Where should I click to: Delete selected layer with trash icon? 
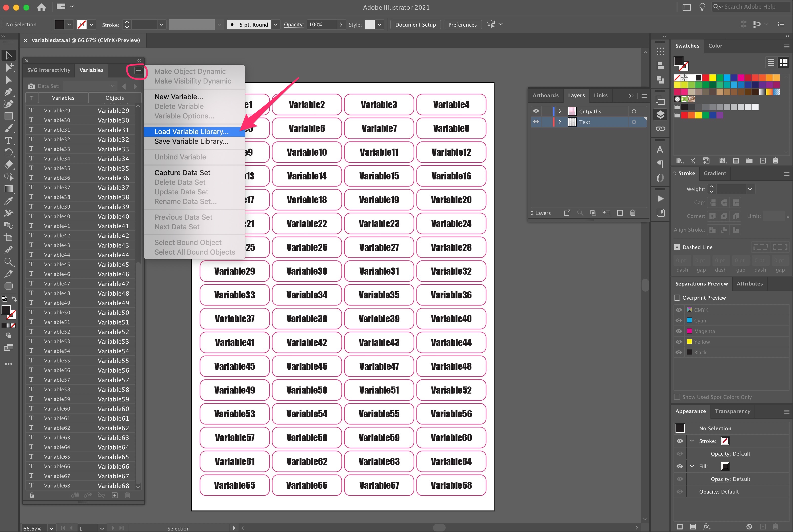click(x=632, y=213)
